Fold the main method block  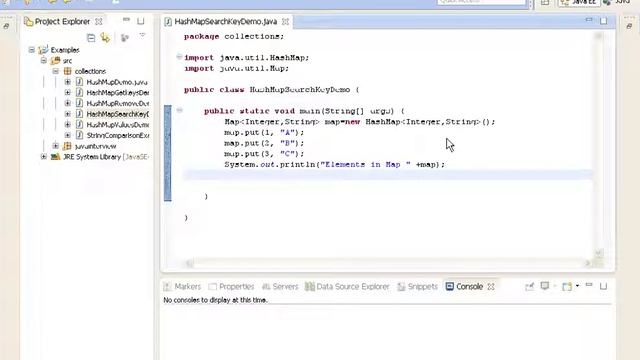point(179,110)
